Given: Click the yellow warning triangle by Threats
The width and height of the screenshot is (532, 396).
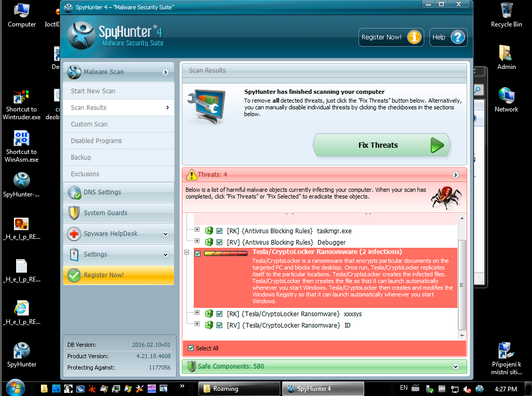Looking at the screenshot, I should 192,174.
